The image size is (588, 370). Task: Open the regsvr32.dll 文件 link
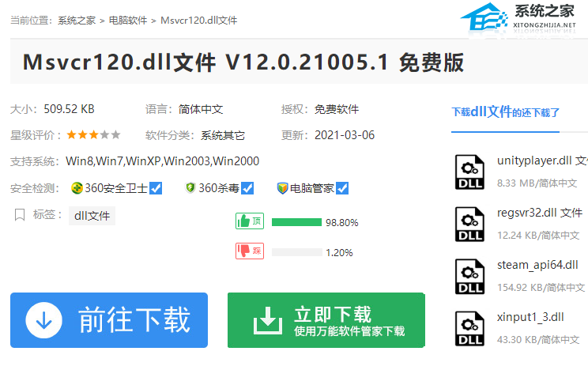tap(540, 213)
